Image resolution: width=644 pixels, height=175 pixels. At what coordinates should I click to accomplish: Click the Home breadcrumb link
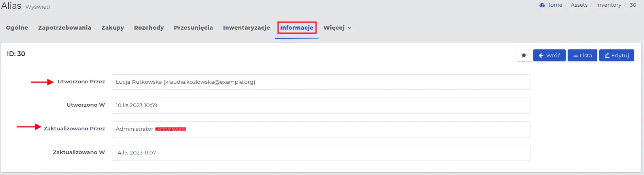coord(551,5)
